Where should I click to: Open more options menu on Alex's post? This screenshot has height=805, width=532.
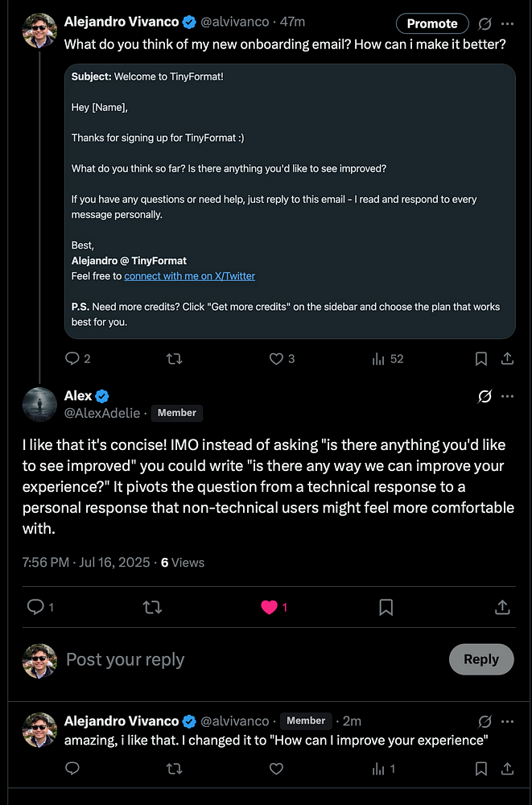pyautogui.click(x=507, y=396)
